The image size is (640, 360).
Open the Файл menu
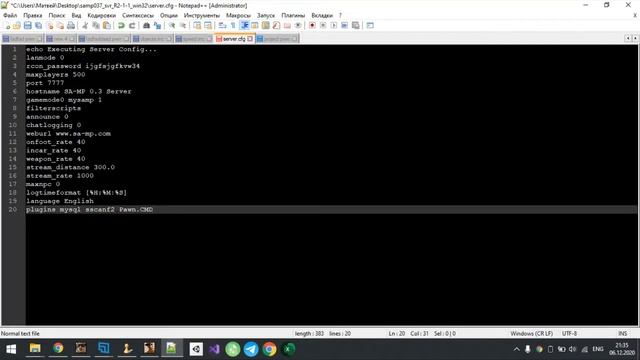click(x=10, y=15)
